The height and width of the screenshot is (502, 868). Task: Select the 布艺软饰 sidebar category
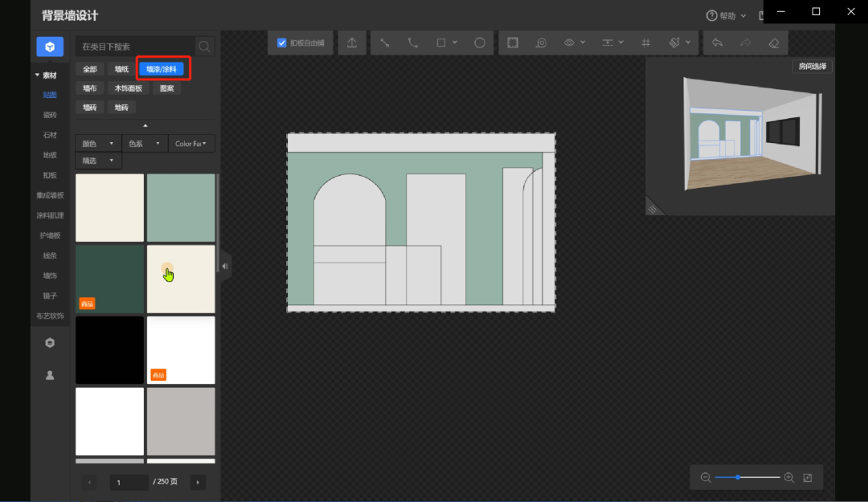click(50, 316)
